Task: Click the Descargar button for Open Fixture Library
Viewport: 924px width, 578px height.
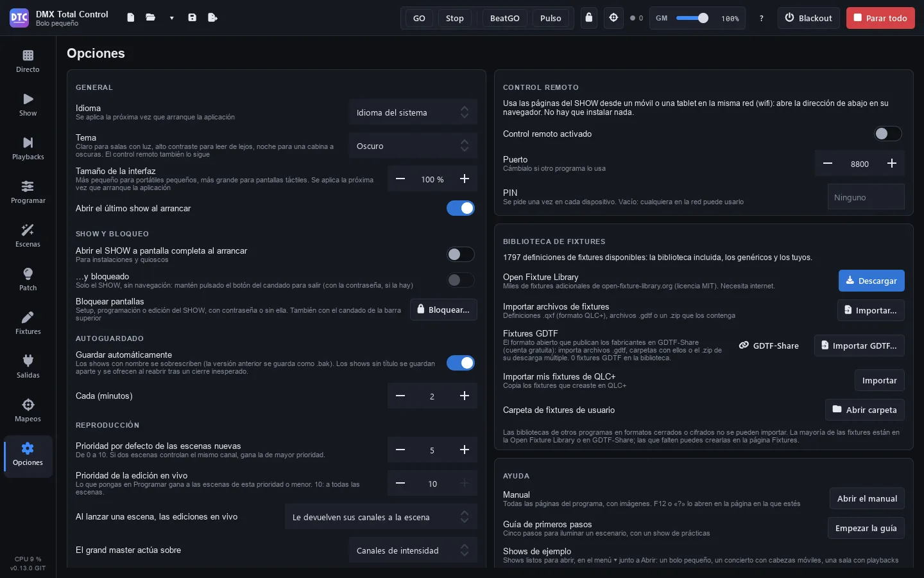Action: tap(871, 281)
